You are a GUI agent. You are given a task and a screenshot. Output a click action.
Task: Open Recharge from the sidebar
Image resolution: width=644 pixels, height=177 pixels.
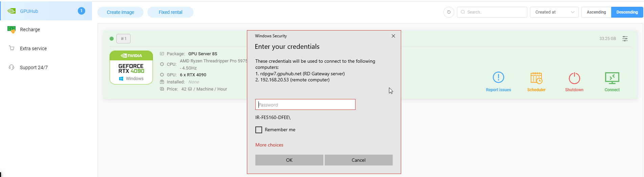(30, 29)
